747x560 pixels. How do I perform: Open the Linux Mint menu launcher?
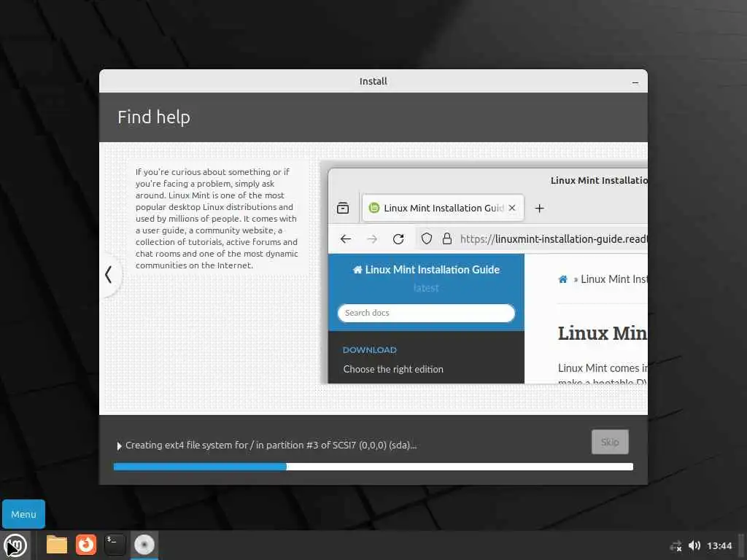coord(15,545)
